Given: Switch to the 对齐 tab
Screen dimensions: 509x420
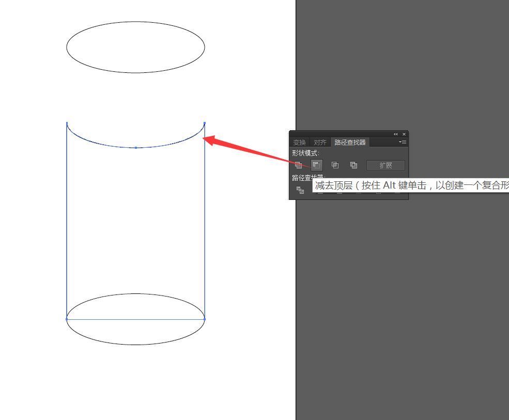Looking at the screenshot, I should 320,143.
